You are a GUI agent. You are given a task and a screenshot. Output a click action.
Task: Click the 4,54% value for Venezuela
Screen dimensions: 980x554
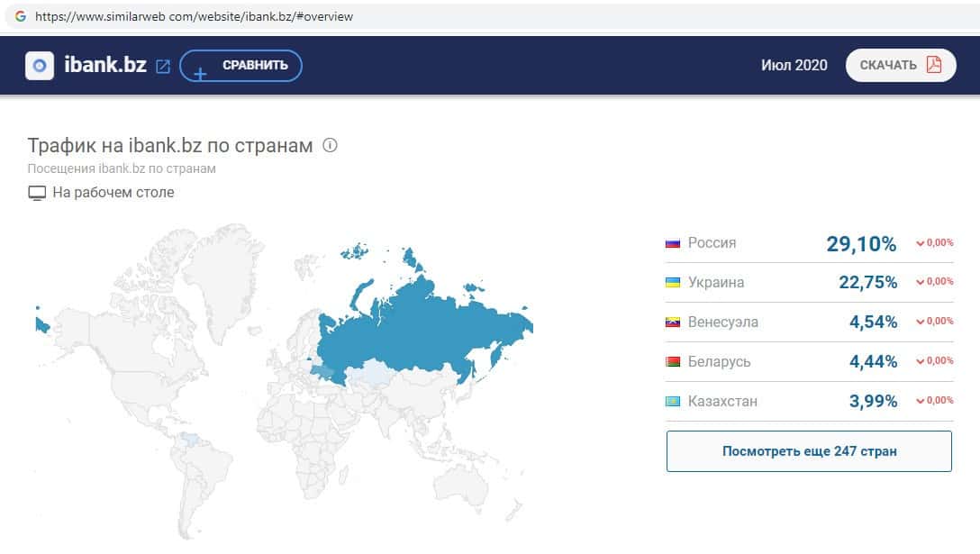tap(873, 322)
